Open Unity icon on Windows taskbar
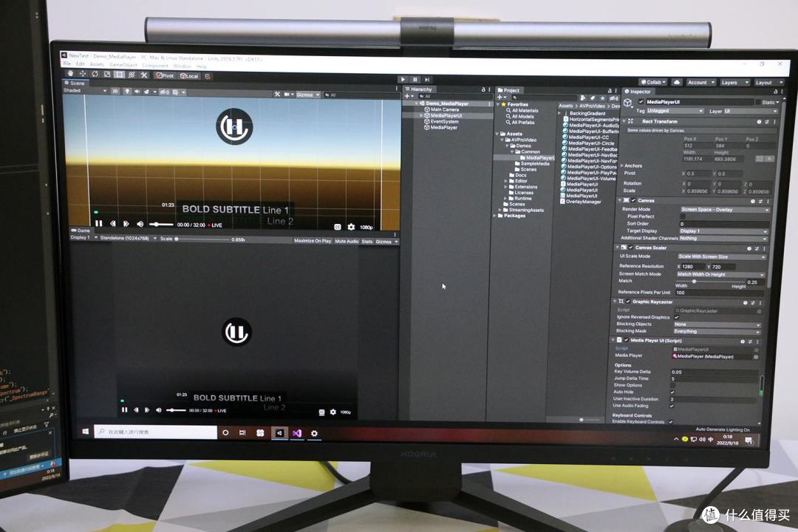The width and height of the screenshot is (798, 532). point(279,433)
